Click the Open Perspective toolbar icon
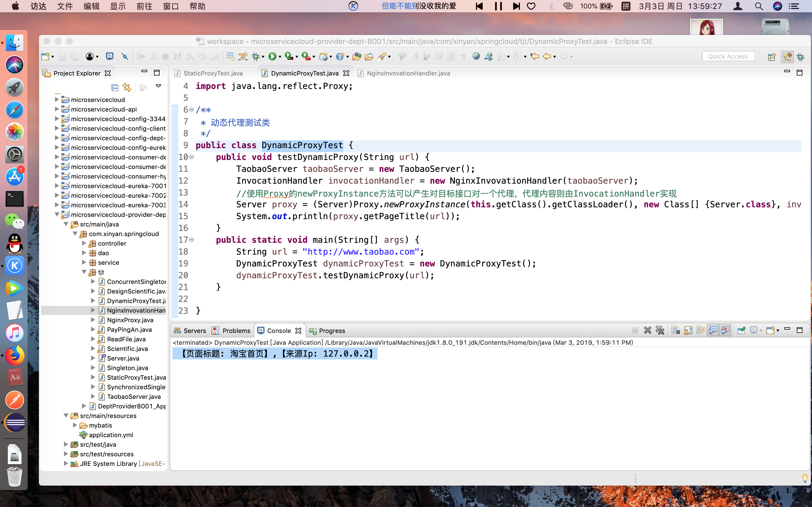This screenshot has height=507, width=812. (x=771, y=57)
